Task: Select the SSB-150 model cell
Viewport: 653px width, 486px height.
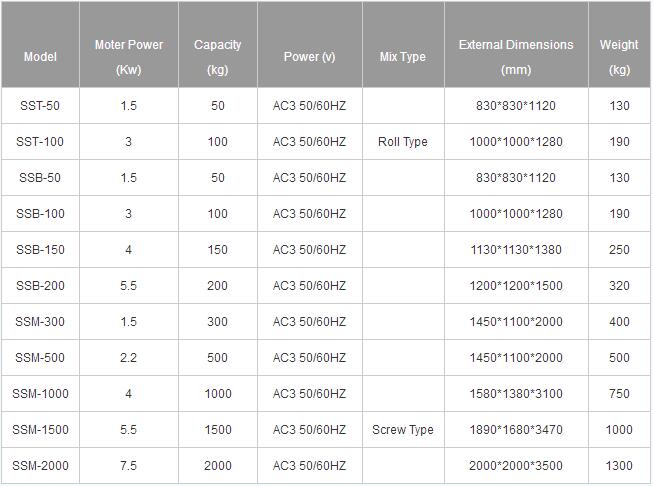Action: 40,249
